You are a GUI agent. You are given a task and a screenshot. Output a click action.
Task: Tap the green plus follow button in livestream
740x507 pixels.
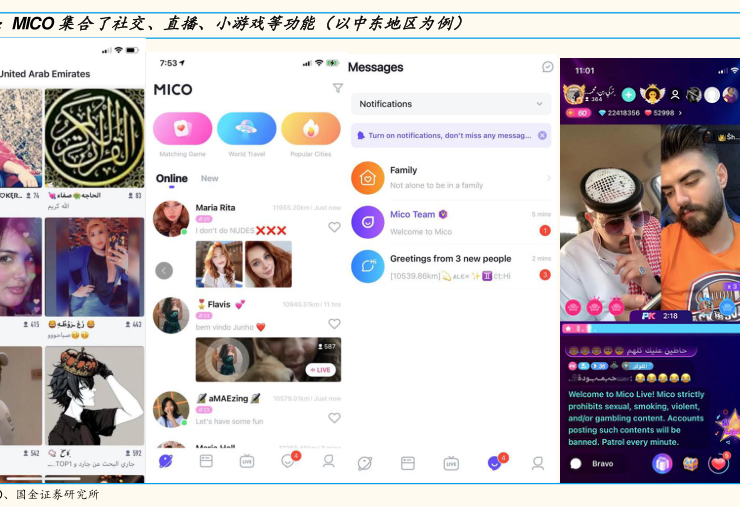click(x=628, y=95)
